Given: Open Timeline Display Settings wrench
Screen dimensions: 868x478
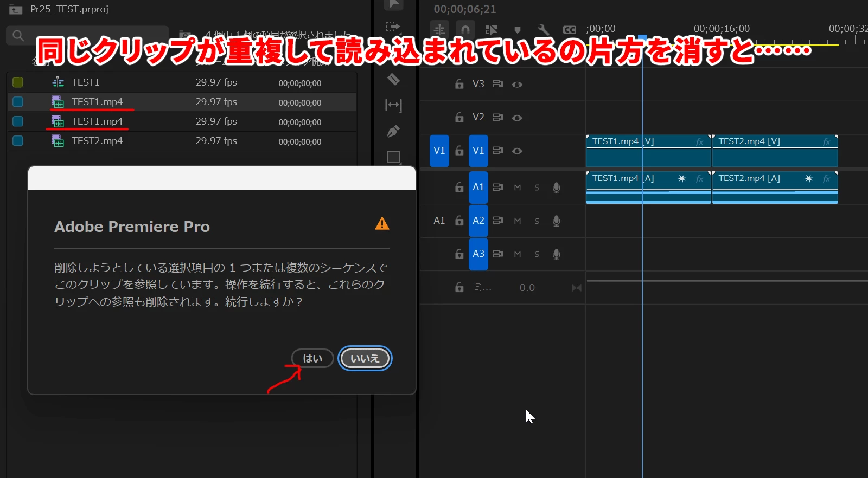Looking at the screenshot, I should (x=543, y=30).
